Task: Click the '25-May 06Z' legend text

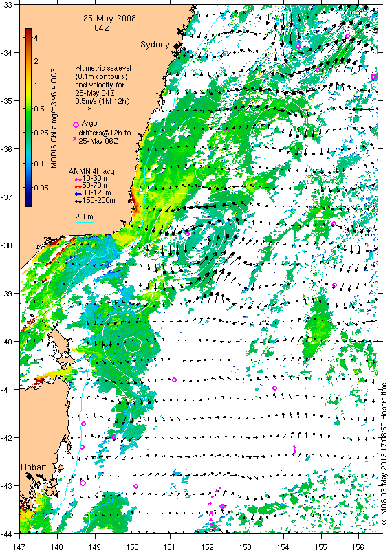Action: pos(98,141)
